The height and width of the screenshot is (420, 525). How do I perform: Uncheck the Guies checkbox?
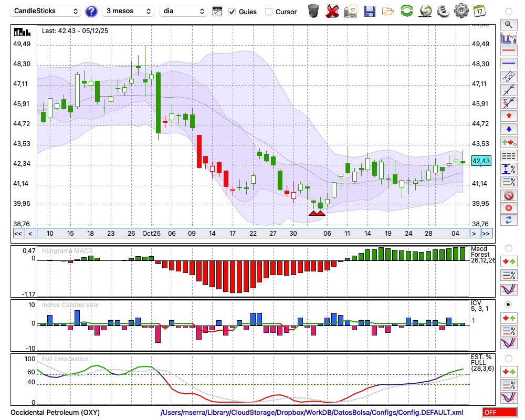232,12
